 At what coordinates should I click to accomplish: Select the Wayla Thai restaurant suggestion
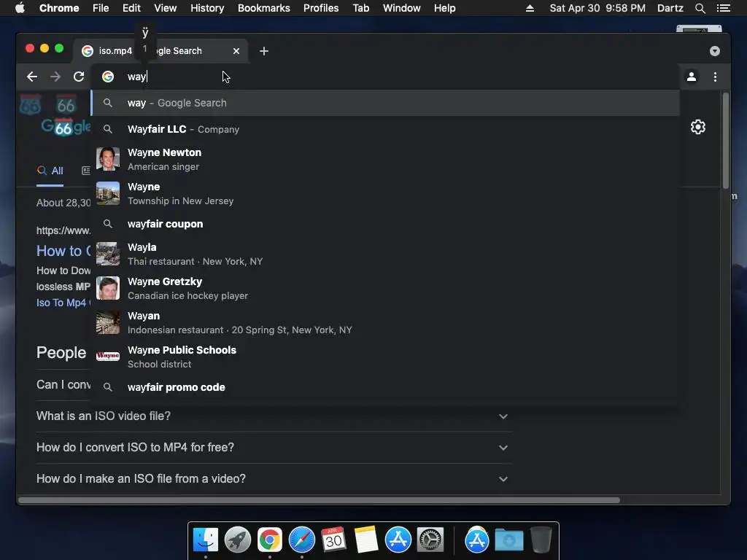click(385, 254)
